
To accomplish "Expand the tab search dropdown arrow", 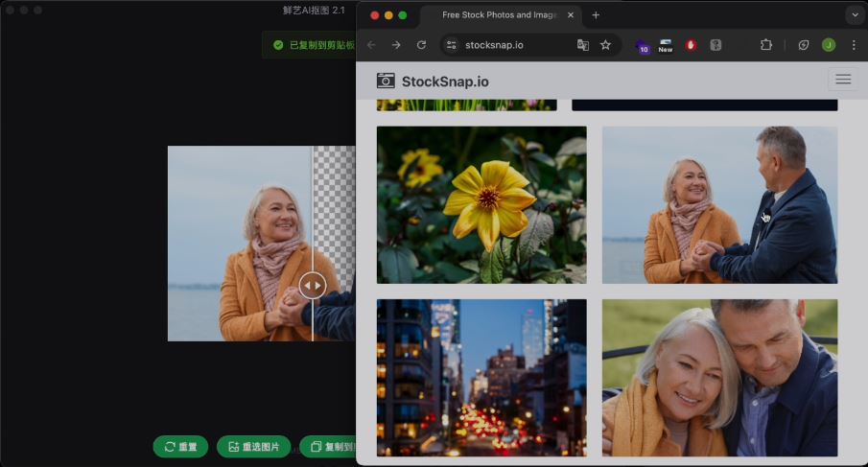I will click(854, 14).
